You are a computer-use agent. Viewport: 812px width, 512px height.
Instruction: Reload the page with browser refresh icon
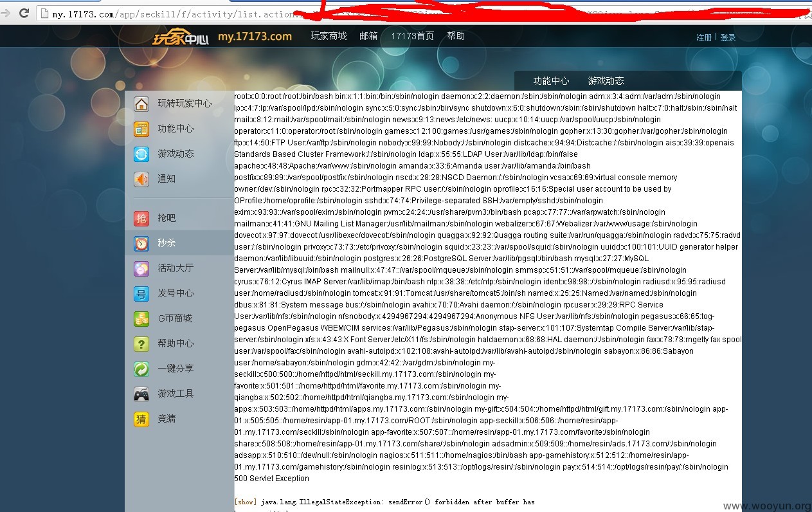(24, 13)
